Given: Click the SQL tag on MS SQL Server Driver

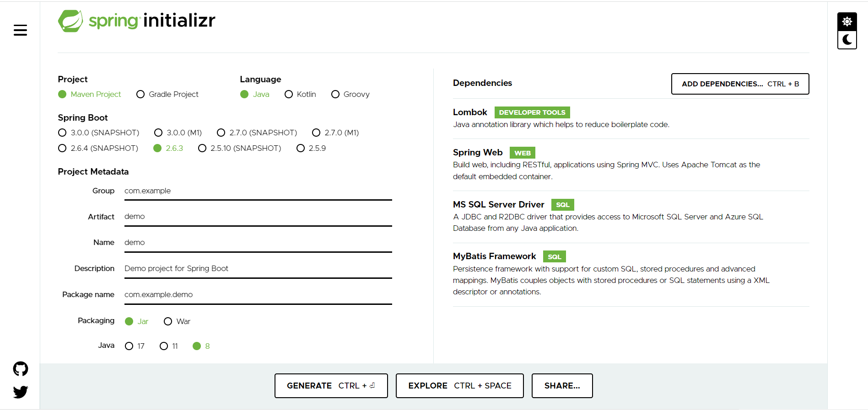Looking at the screenshot, I should (563, 205).
